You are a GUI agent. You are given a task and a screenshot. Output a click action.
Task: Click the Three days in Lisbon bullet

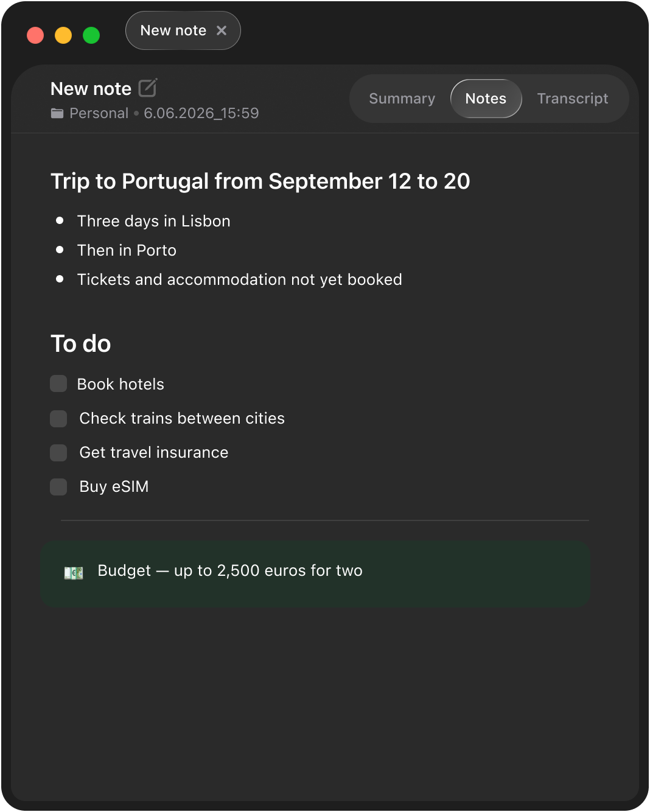(153, 221)
